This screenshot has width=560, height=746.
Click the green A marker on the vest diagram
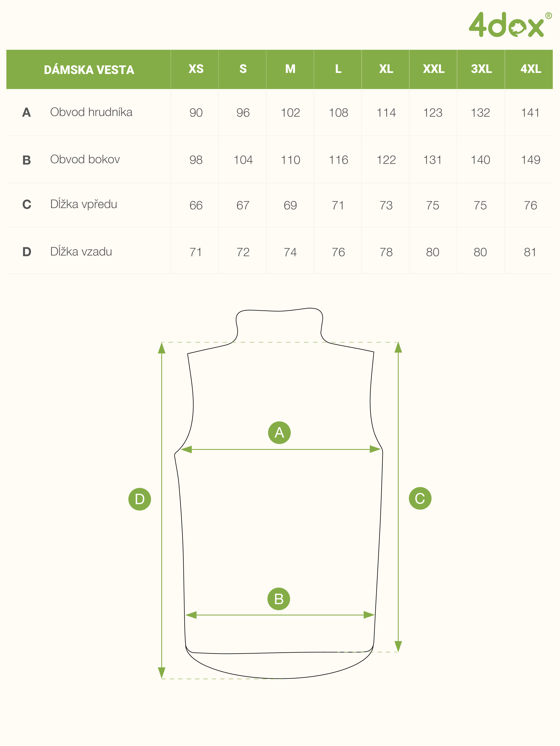[279, 432]
